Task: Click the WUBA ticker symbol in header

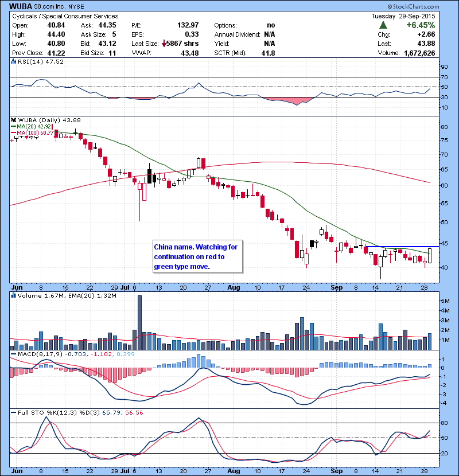Action: 21,6
